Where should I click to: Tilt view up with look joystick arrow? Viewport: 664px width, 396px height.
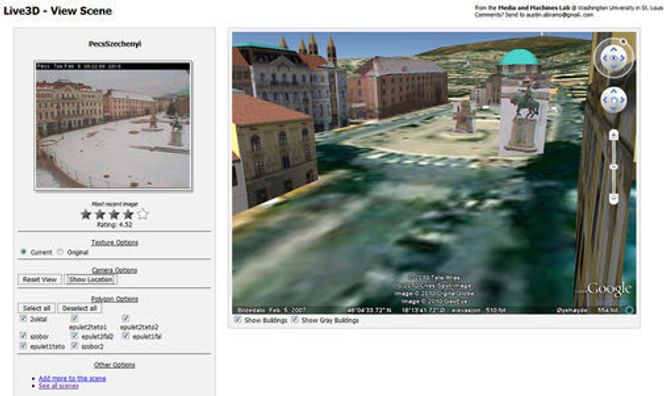tap(614, 50)
